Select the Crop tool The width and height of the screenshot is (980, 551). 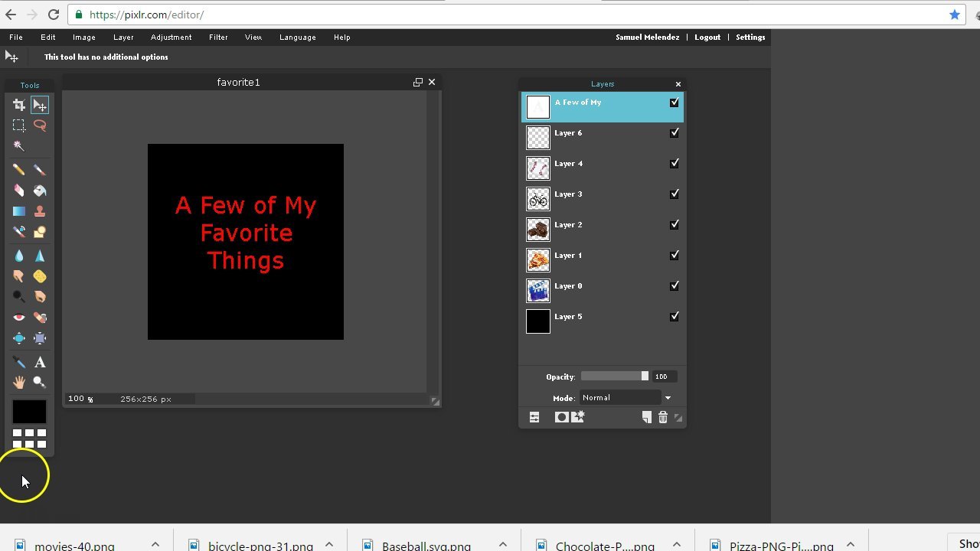[x=19, y=105]
